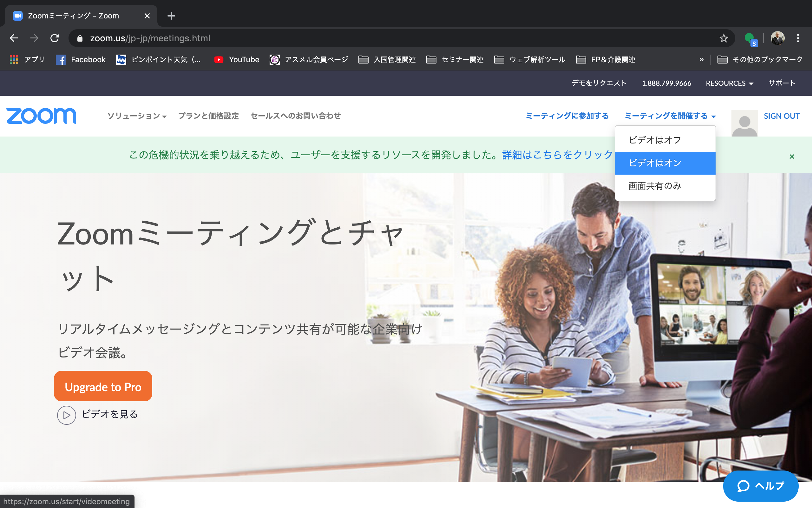Viewport: 812px width, 508px height.
Task: Click the Zoom logo
Action: click(41, 116)
